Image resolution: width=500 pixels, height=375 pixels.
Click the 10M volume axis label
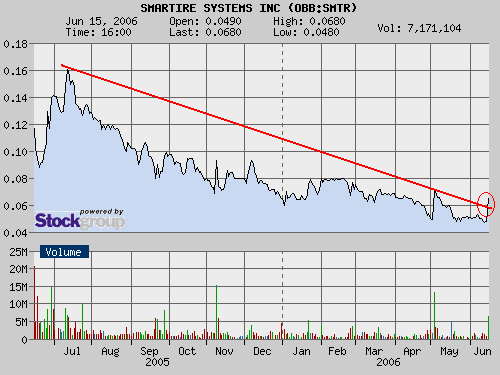point(18,304)
